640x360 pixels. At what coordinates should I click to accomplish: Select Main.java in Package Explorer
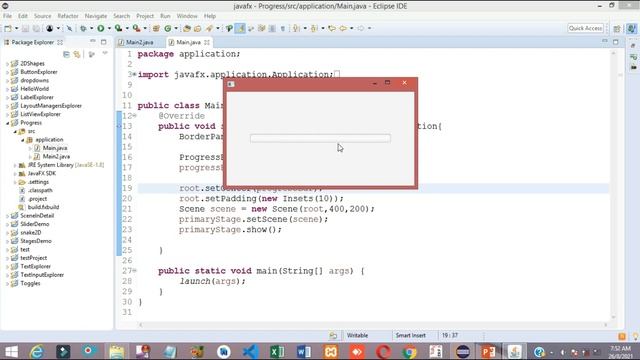(x=55, y=148)
